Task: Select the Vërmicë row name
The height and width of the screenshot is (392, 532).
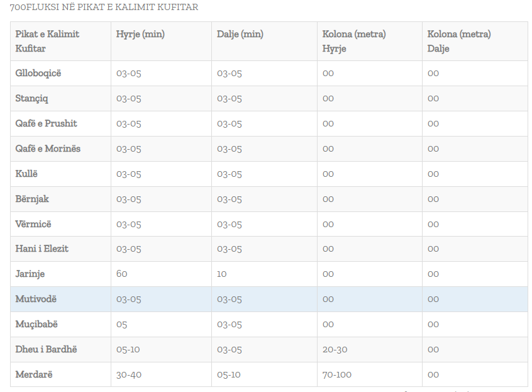Action: point(33,224)
